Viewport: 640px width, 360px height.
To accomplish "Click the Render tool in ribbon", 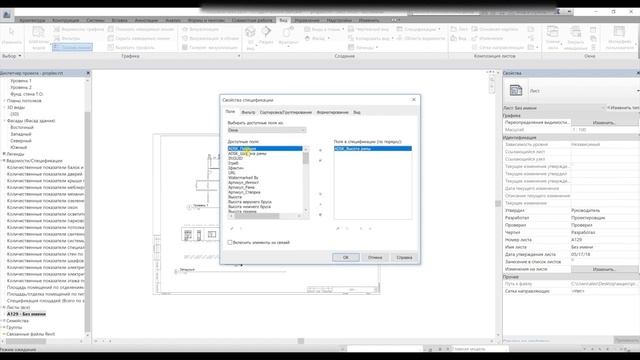I will pyautogui.click(x=200, y=29).
